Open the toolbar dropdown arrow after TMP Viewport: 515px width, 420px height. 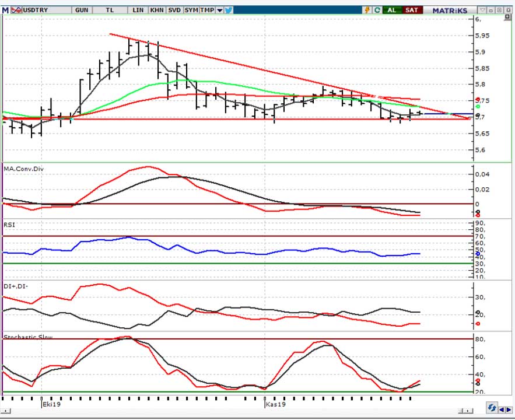click(220, 10)
